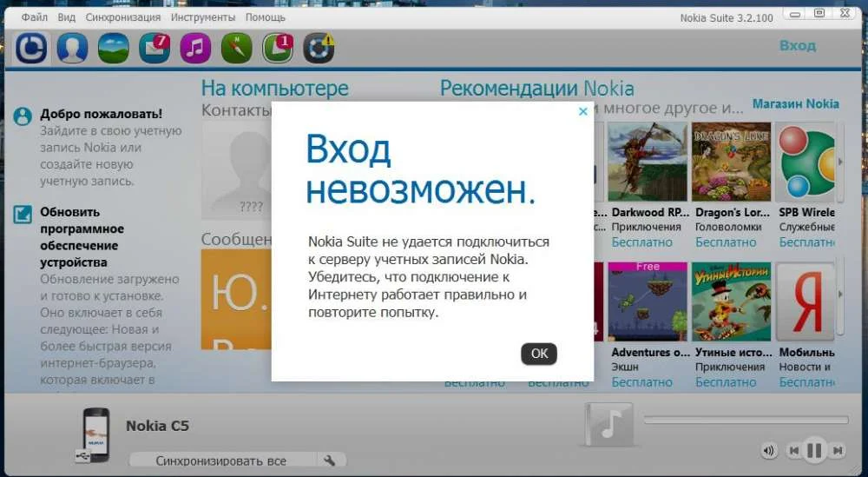
Task: Click the update device software arrow icon
Action: coord(23,215)
